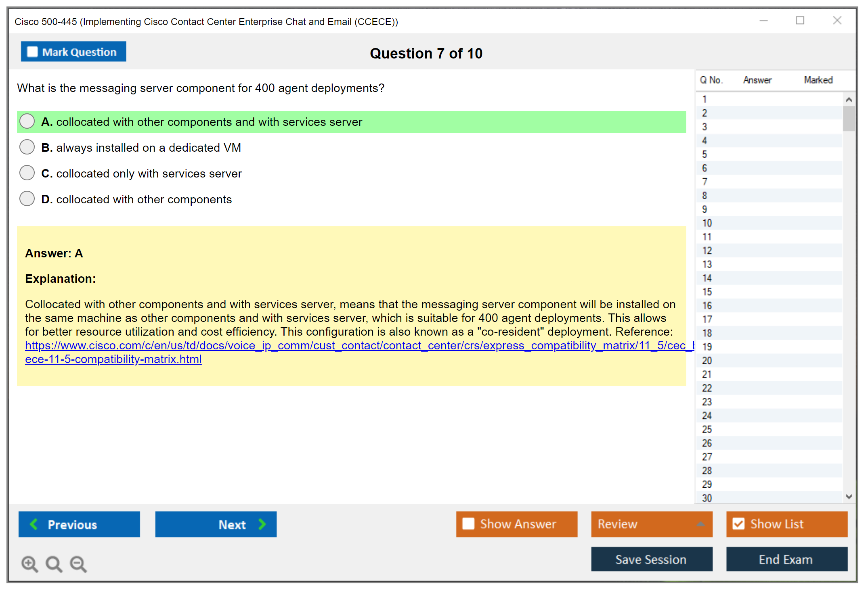Click the reset zoom magnifier icon
This screenshot has height=593, width=868.
click(x=54, y=564)
